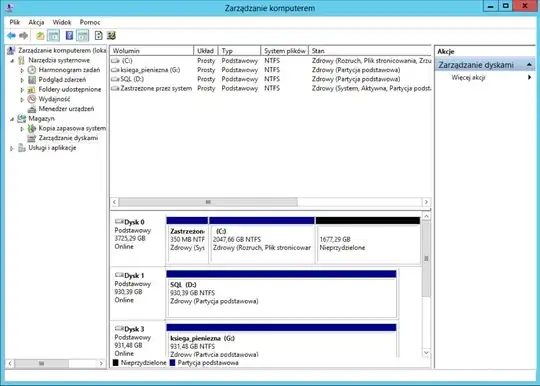540x386 pixels.
Task: Collapse the Zarządzanie dyskami actions section
Action: tap(529, 65)
